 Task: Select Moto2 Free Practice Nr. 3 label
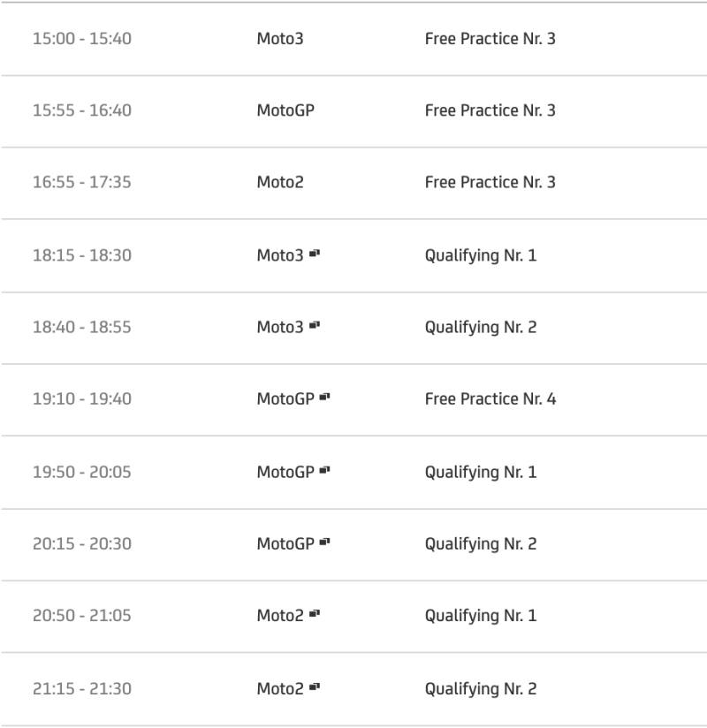click(x=490, y=182)
